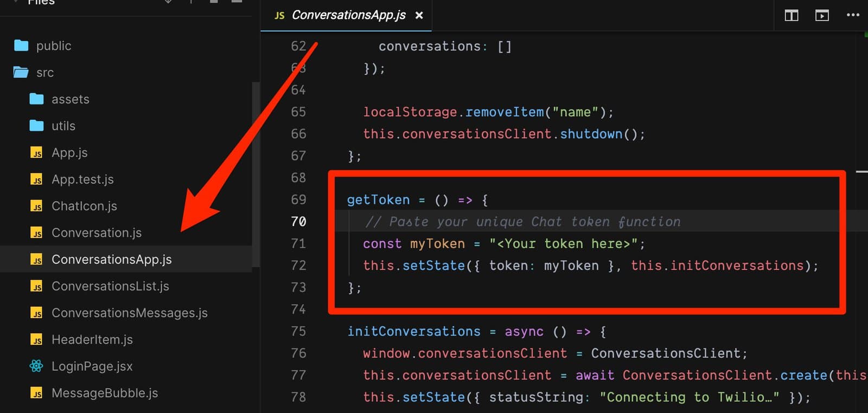
Task: Click the file explorer vertical scrollbar
Action: [x=256, y=173]
